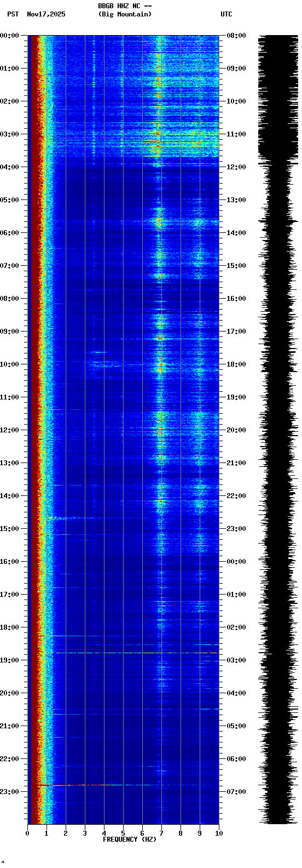Select frequency axis tick label 3
302x868 pixels.
click(85, 833)
